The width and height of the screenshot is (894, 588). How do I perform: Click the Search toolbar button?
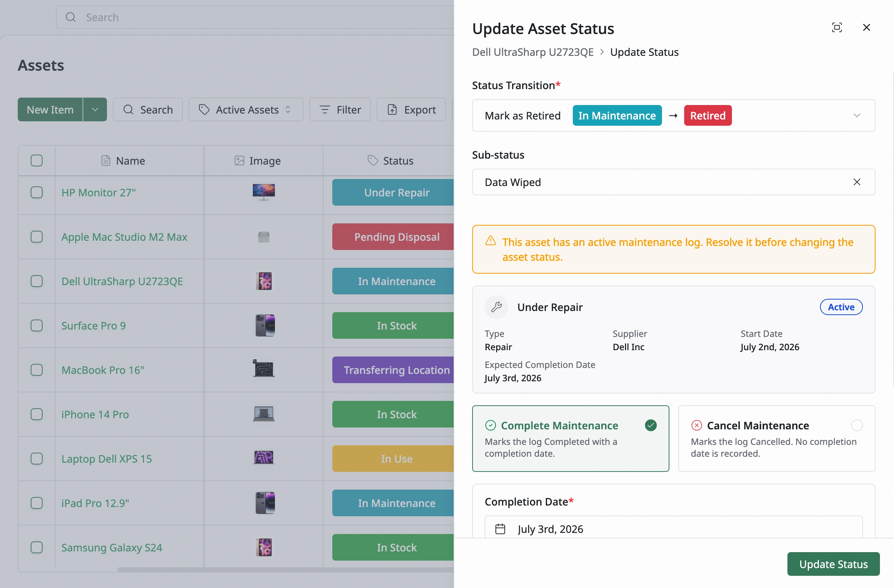148,109
